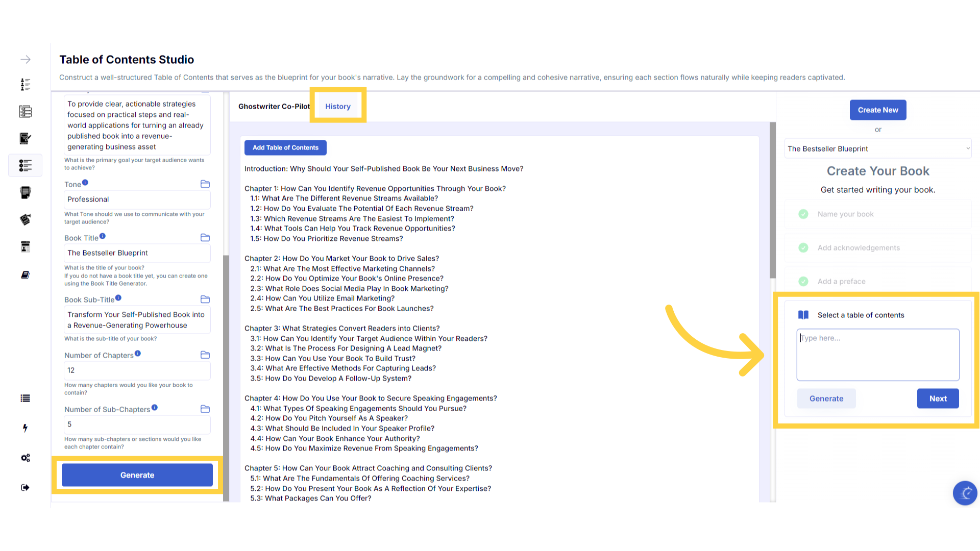This screenshot has width=980, height=551.
Task: Open folder icon next to Book Title
Action: [x=205, y=238]
